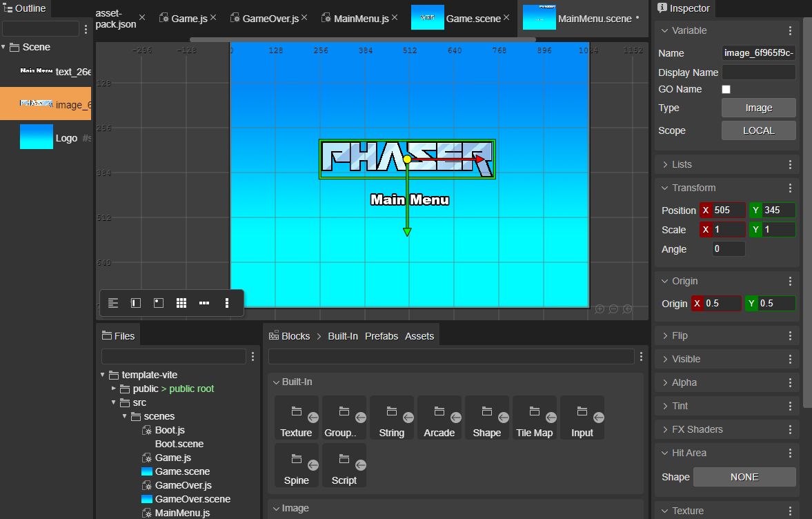Screen dimensions: 812x519
Task: Select the Arcade built-in block
Action: 439,418
